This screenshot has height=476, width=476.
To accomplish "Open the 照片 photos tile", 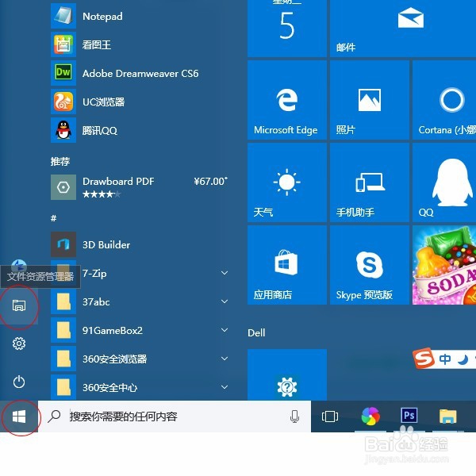I will [370, 100].
